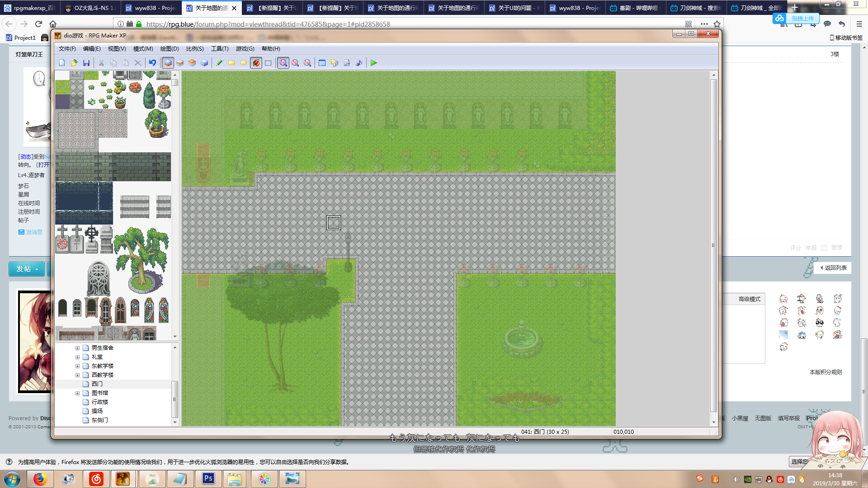Select the 操场 map in the tree
Image resolution: width=868 pixels, height=488 pixels.
click(x=97, y=411)
